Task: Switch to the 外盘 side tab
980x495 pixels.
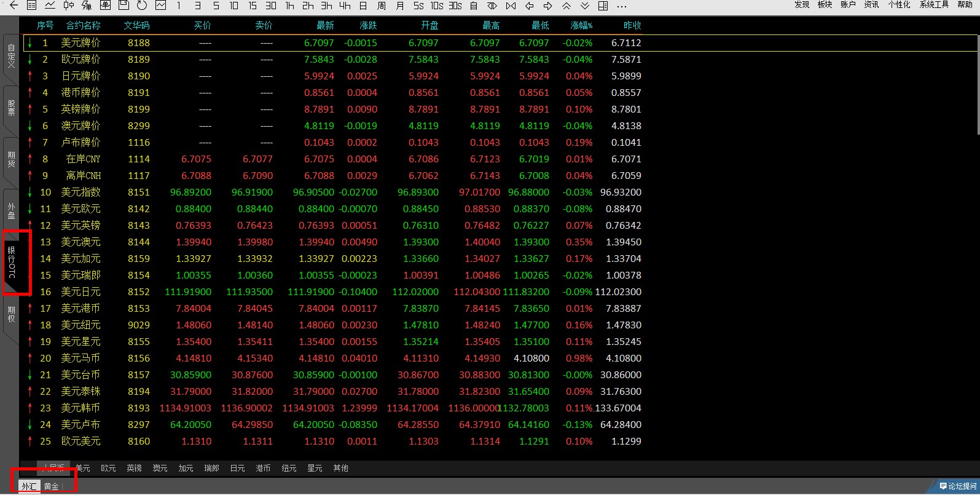Action: [x=11, y=211]
